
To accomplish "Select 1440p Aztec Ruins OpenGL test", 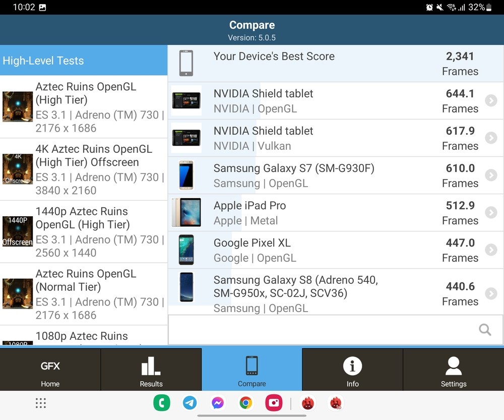I will pyautogui.click(x=84, y=232).
